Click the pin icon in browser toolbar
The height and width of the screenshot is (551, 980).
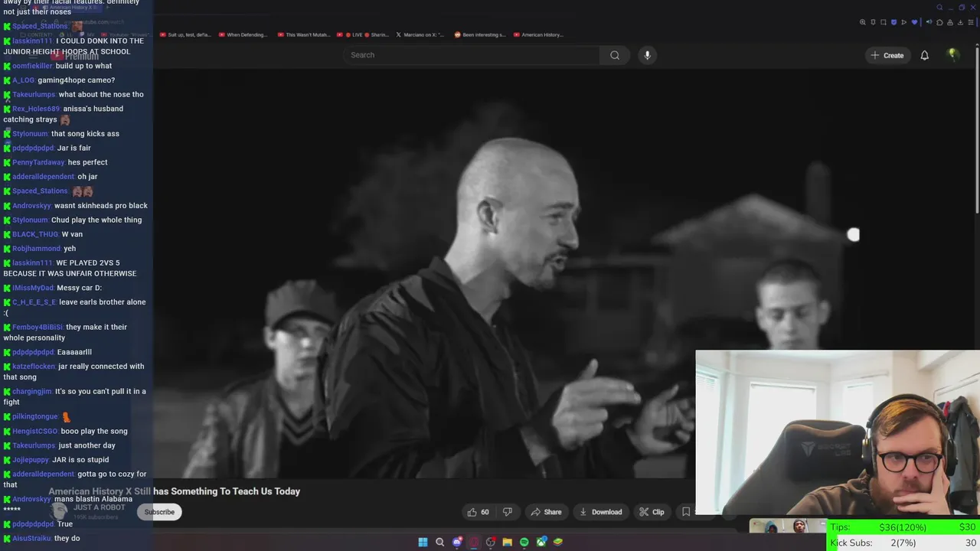(873, 22)
